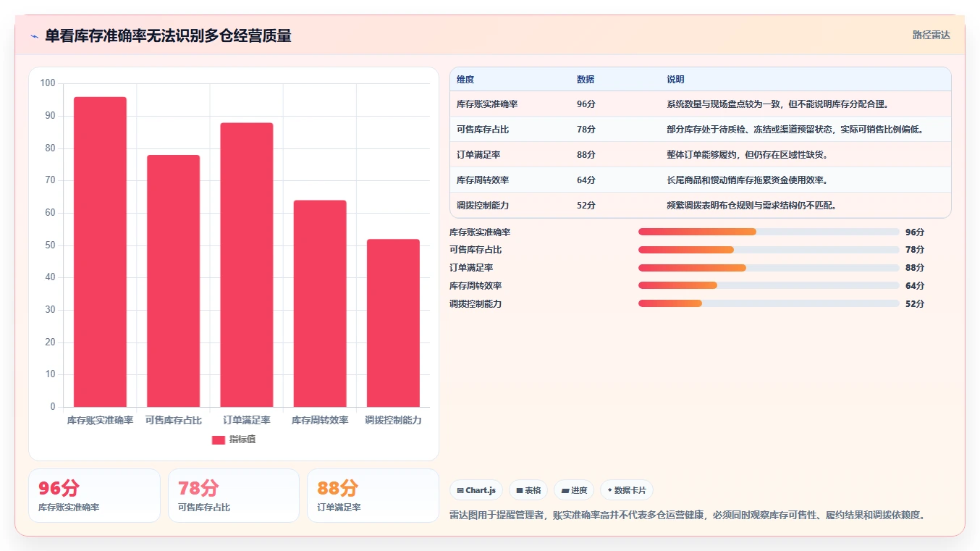
Task: Click the 库存周转效率 progress bar
Action: [769, 286]
